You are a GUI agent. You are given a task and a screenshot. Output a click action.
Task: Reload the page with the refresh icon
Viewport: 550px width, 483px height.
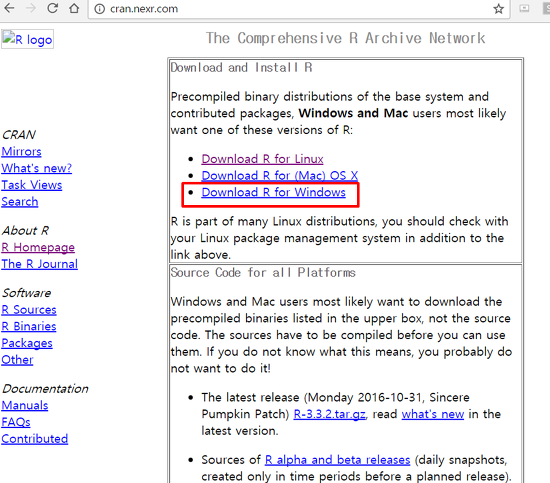click(x=53, y=8)
